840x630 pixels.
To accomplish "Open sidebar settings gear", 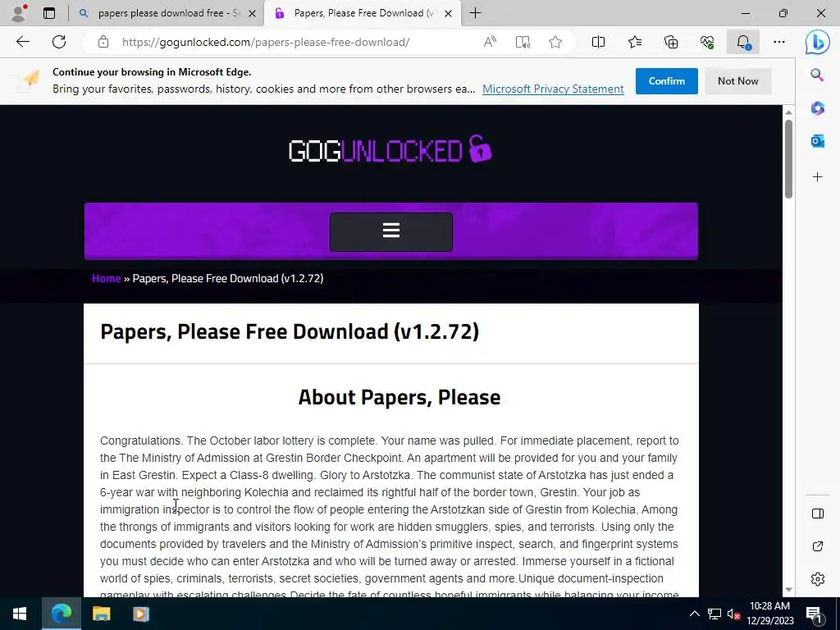I will point(818,579).
